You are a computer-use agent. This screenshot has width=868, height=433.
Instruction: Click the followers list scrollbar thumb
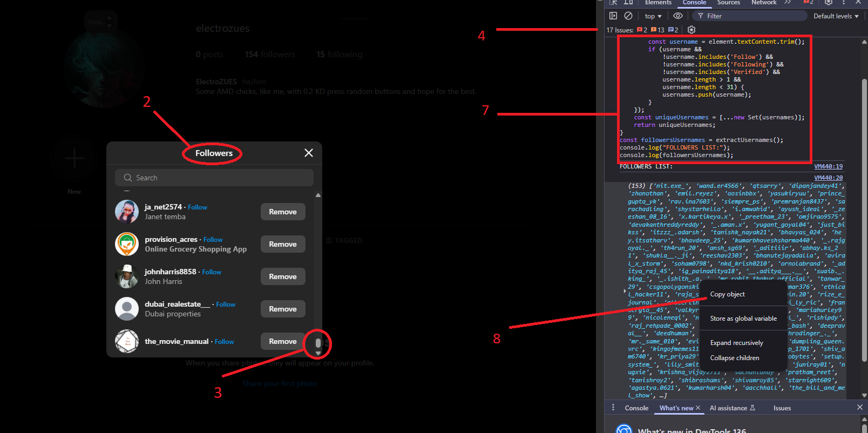318,343
